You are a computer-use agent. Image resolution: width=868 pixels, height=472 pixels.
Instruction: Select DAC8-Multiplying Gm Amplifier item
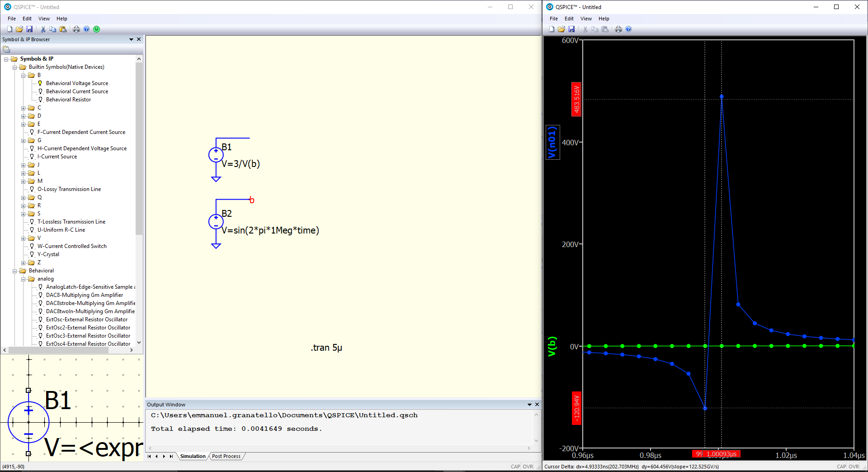pyautogui.click(x=85, y=295)
